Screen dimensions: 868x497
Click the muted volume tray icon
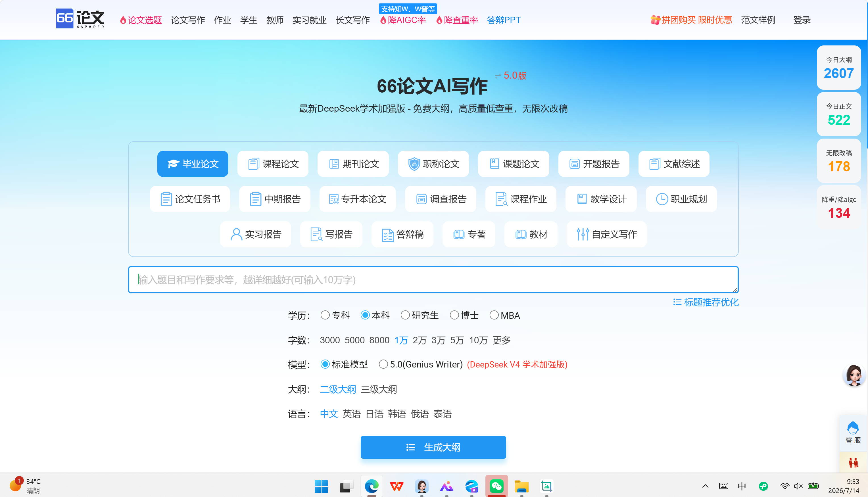798,486
